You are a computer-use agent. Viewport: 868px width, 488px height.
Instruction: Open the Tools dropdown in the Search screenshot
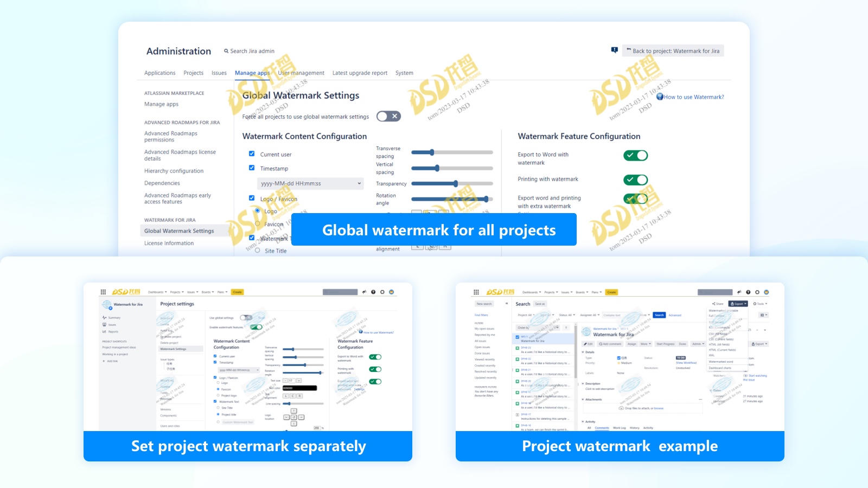click(x=761, y=304)
